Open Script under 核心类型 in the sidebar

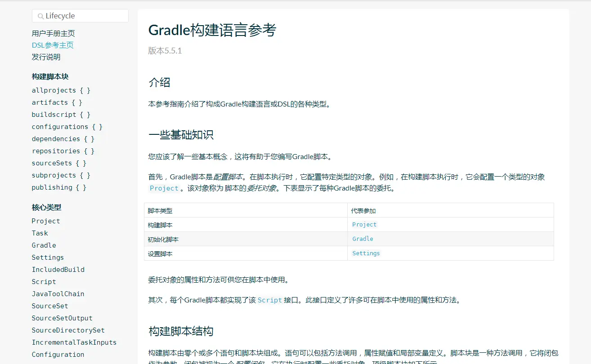coord(44,282)
